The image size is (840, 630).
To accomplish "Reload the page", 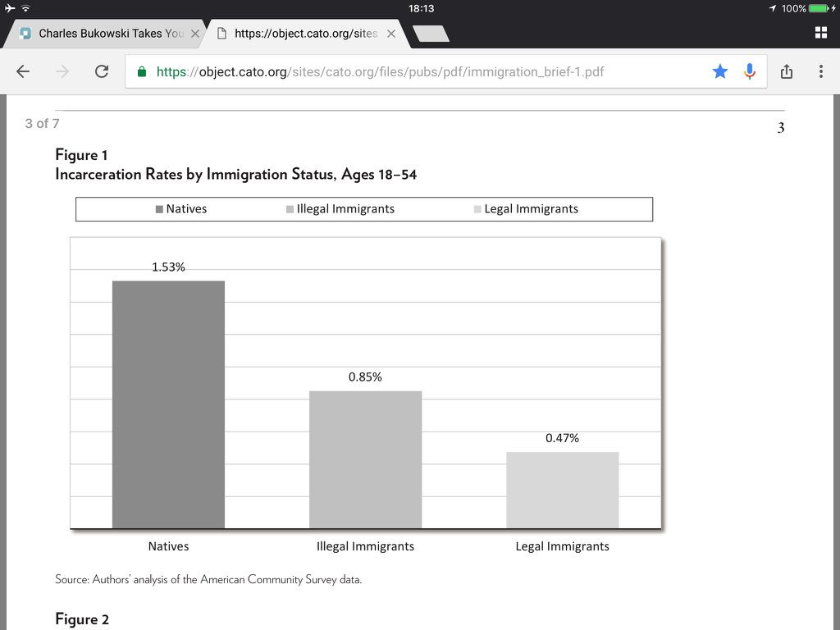I will click(102, 71).
